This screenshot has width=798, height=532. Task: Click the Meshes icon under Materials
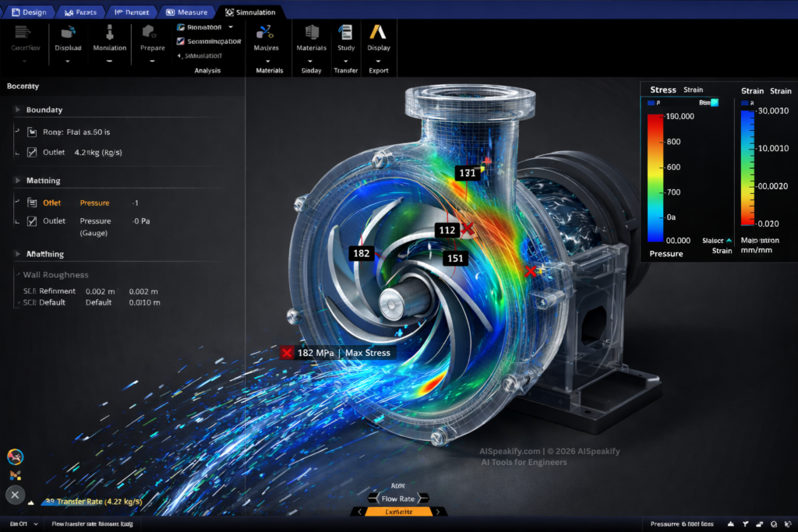pyautogui.click(x=267, y=35)
